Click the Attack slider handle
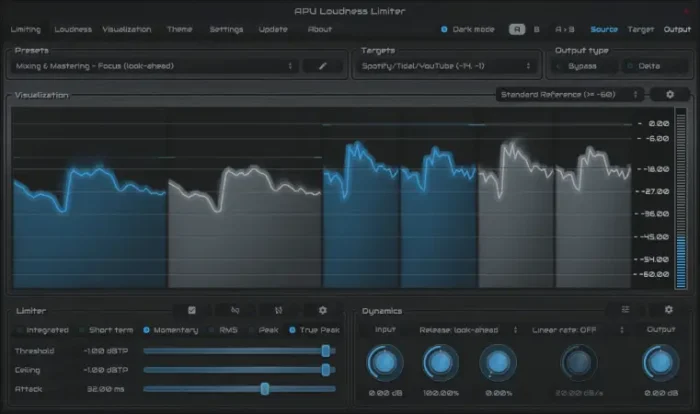This screenshot has height=414, width=700. tap(264, 388)
